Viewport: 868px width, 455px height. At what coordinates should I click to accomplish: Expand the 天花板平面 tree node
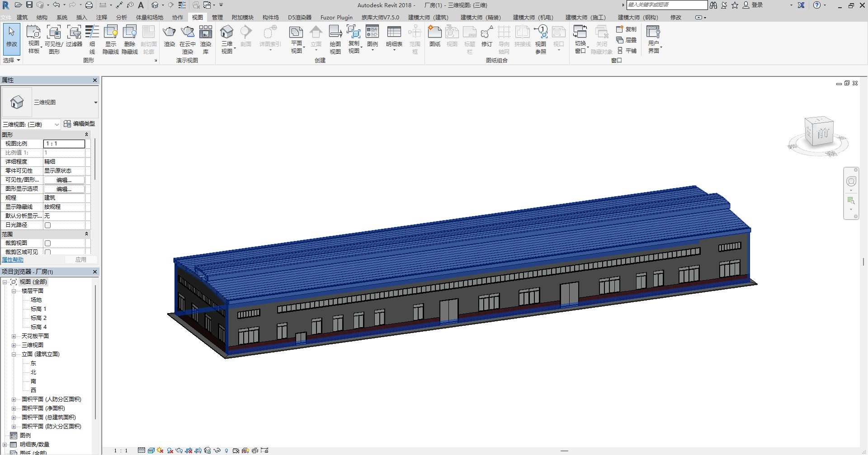tap(14, 336)
